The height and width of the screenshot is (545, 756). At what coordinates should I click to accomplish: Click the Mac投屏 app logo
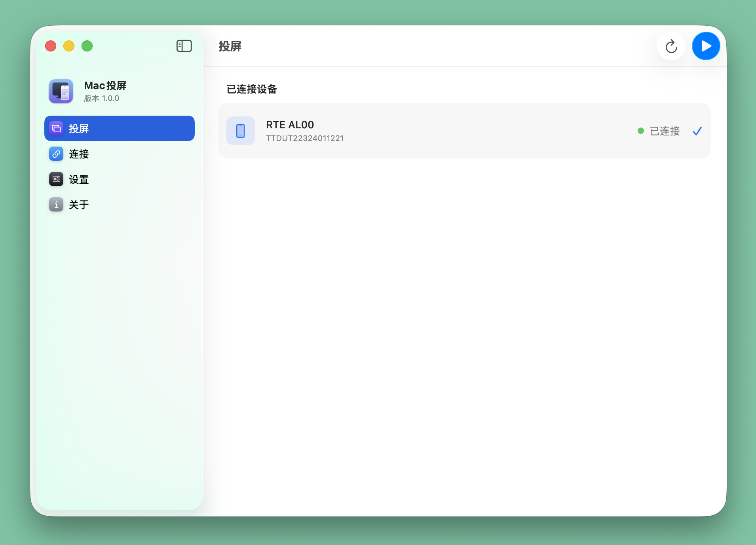61,91
